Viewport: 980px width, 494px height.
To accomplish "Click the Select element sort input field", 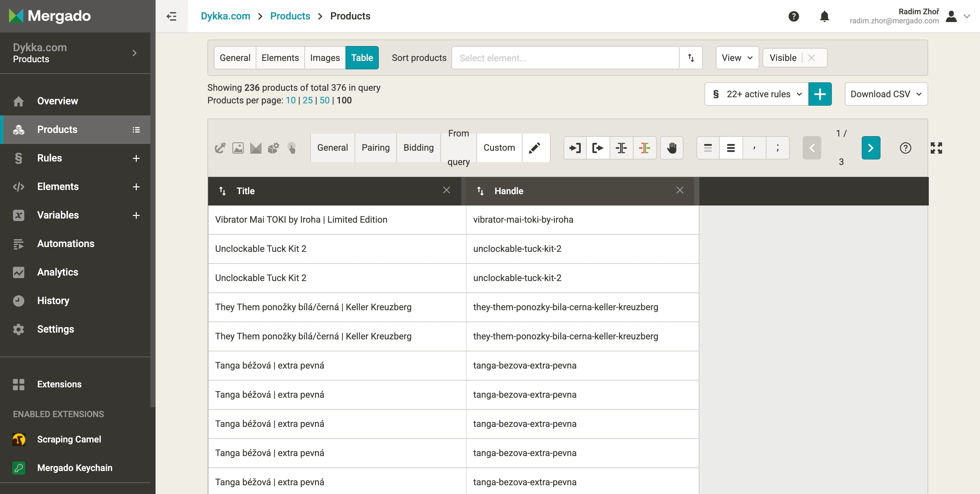I will (565, 58).
